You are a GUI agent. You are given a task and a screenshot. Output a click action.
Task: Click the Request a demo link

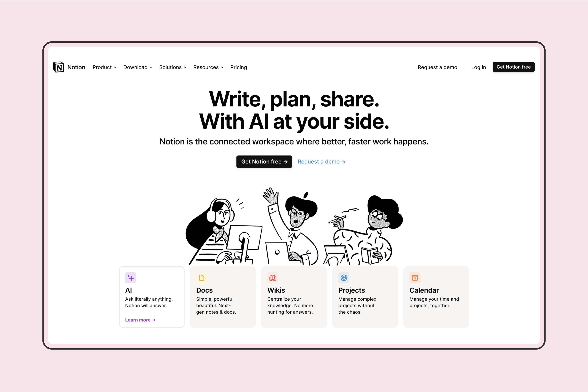322,161
